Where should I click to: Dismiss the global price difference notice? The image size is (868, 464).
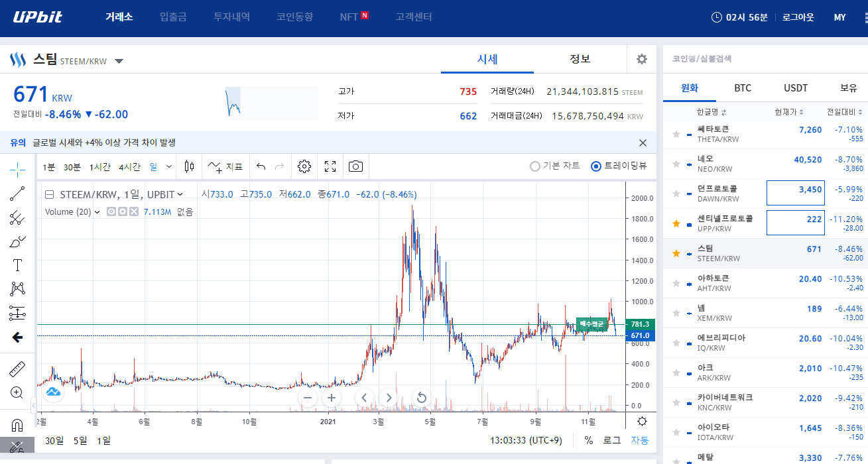point(643,143)
